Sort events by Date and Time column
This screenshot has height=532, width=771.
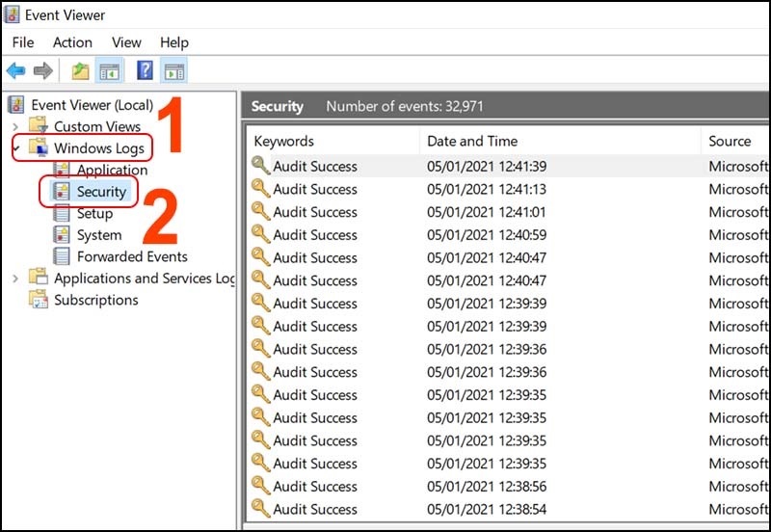coord(472,141)
